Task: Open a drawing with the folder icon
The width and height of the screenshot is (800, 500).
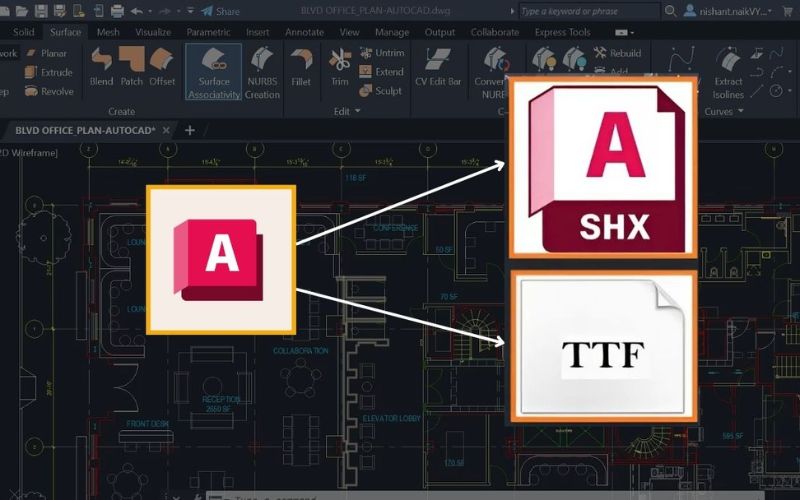Action: (21, 11)
